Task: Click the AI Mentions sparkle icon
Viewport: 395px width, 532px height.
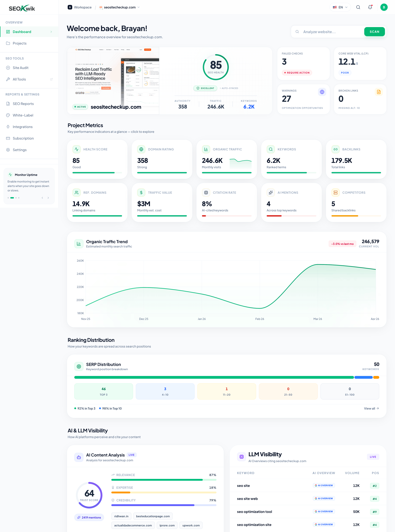Action: pyautogui.click(x=271, y=193)
